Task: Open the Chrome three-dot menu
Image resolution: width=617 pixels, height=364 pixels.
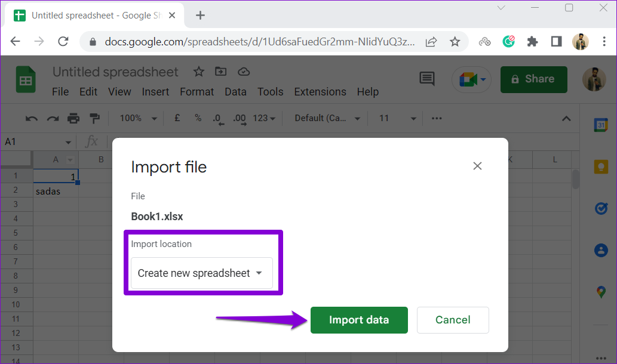Action: coord(604,41)
